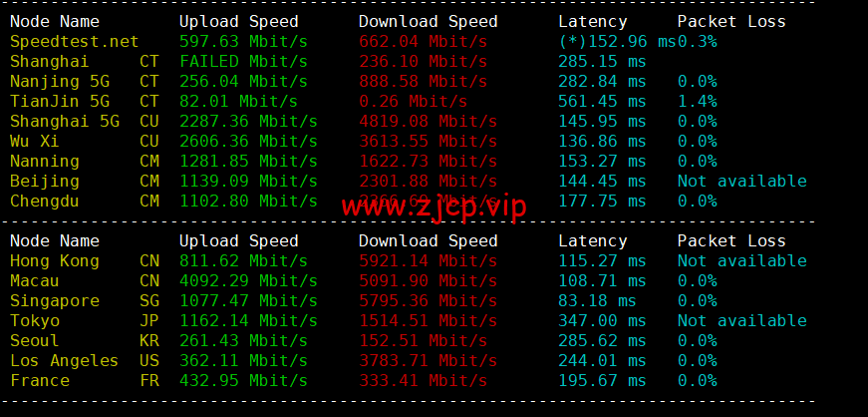Select the Los Angeles node name
The height and width of the screenshot is (417, 868).
(x=64, y=360)
